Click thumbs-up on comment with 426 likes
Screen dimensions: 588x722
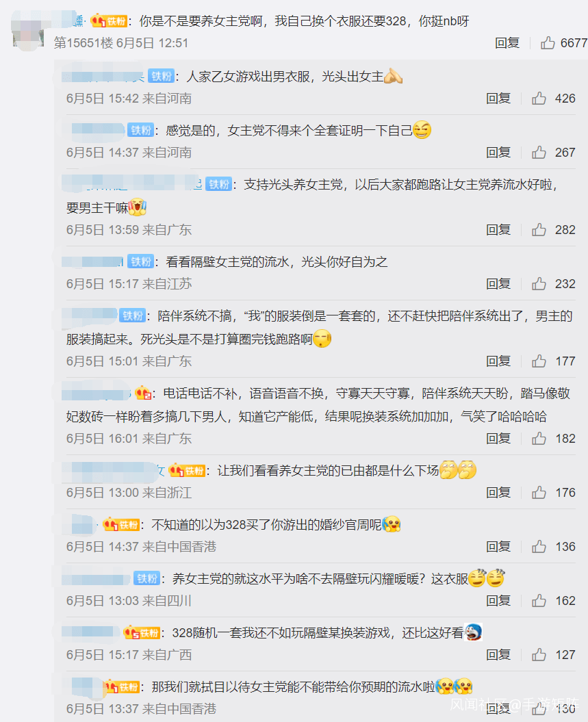coord(539,98)
